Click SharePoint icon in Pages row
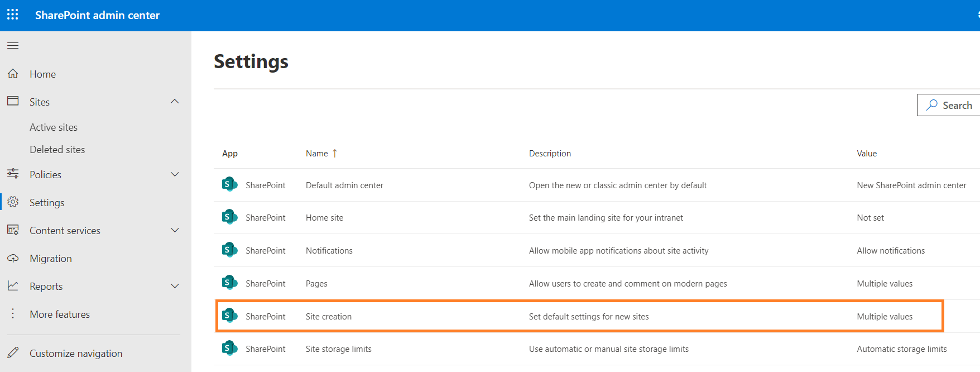This screenshot has height=372, width=980. tap(229, 283)
